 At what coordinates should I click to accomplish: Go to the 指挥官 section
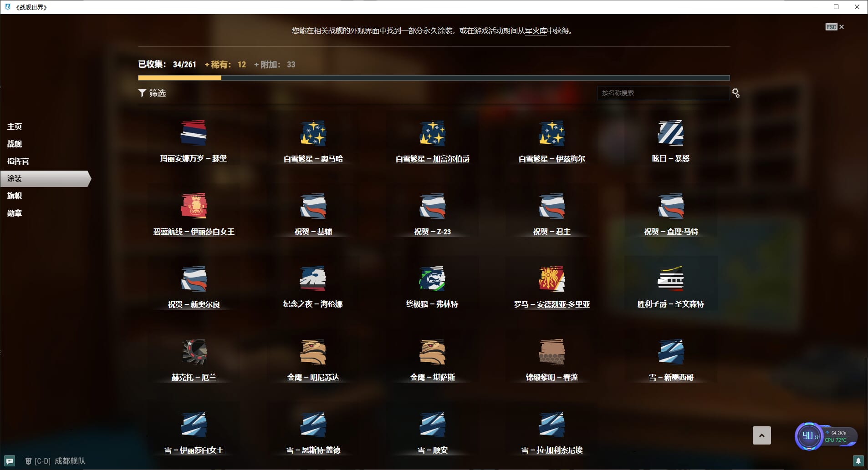pos(18,161)
